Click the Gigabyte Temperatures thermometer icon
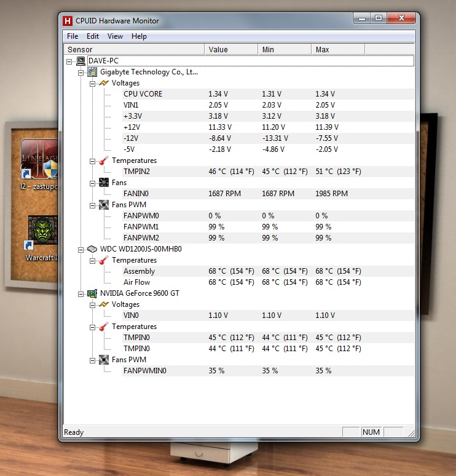Image resolution: width=456 pixels, height=476 pixels. point(104,161)
